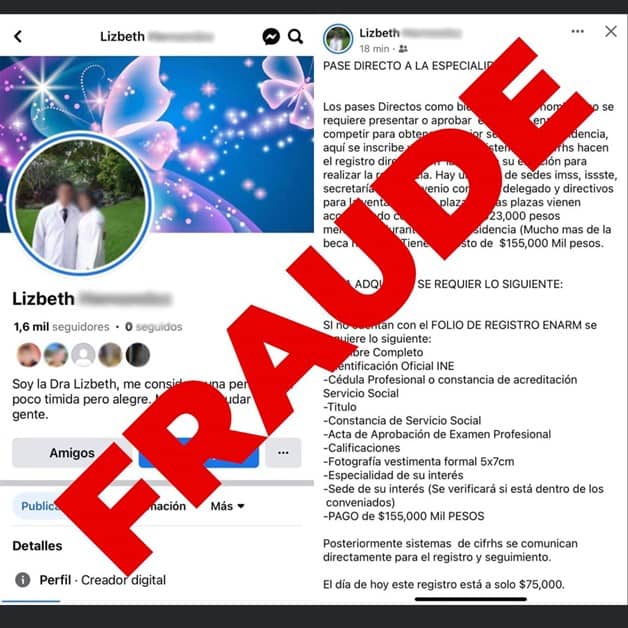Close the post with the X icon

pyautogui.click(x=611, y=31)
